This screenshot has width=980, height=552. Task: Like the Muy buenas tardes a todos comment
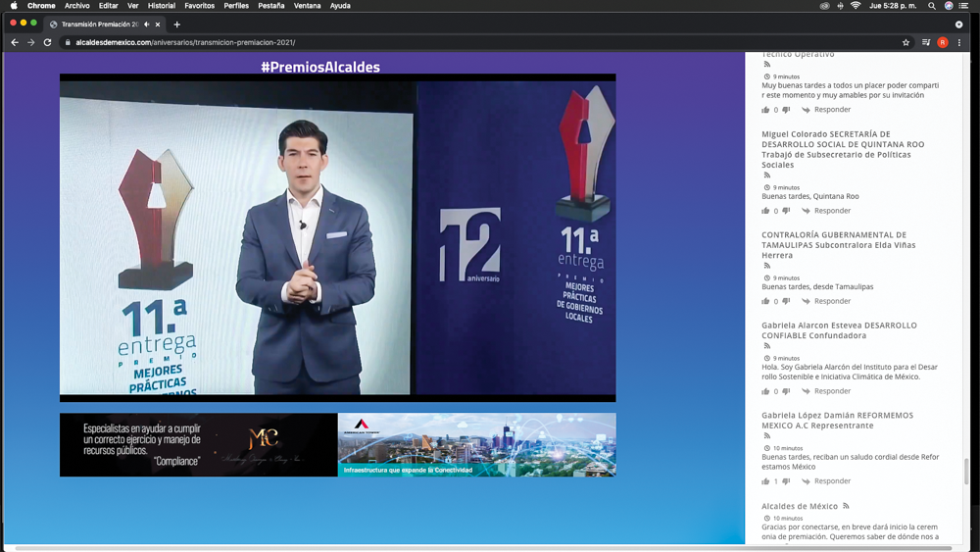765,110
